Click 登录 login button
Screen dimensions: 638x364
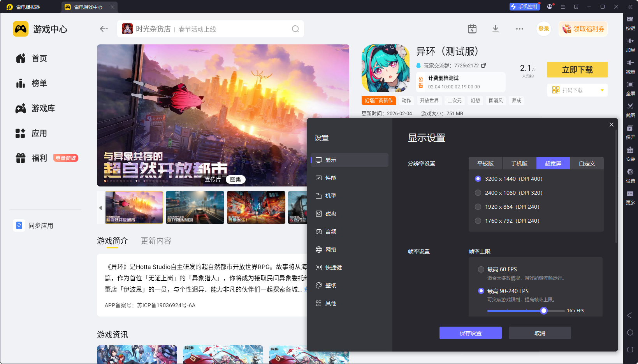[x=544, y=29]
